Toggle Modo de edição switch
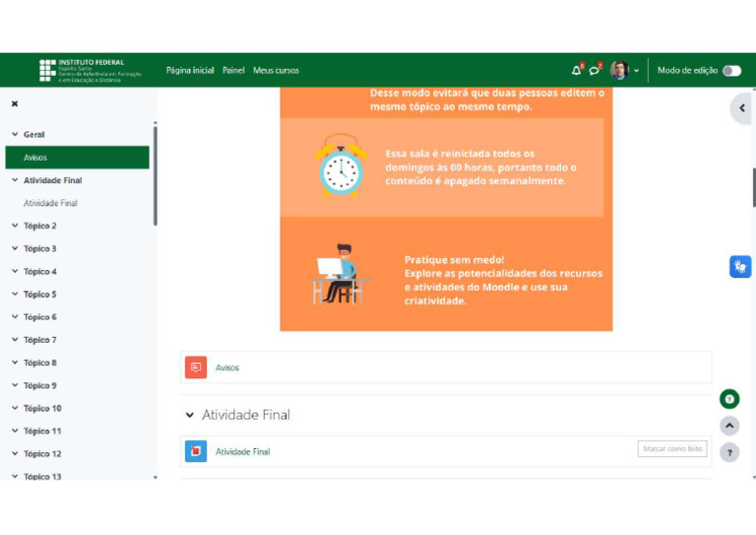756x535 pixels. pyautogui.click(x=731, y=71)
